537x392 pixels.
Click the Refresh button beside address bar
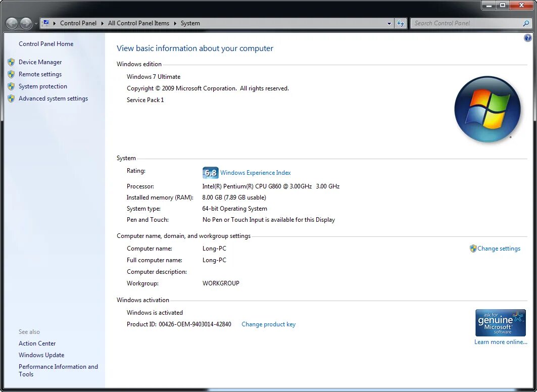(401, 23)
